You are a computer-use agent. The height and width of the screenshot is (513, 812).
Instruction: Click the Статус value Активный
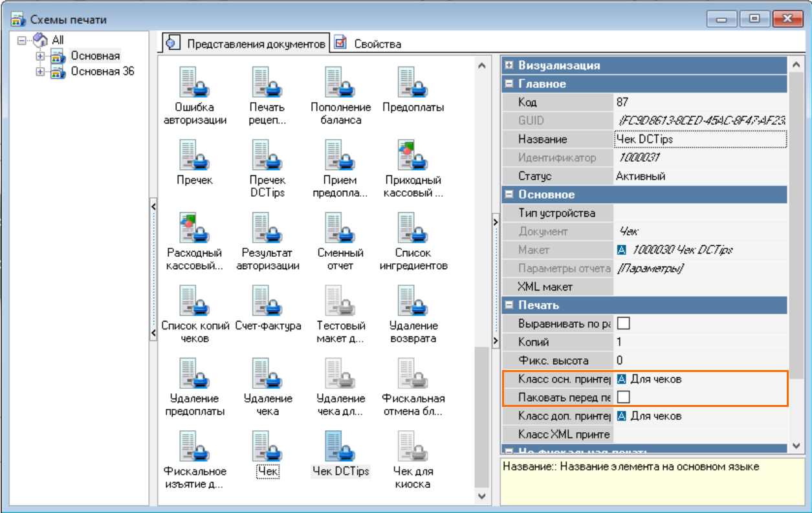point(699,176)
